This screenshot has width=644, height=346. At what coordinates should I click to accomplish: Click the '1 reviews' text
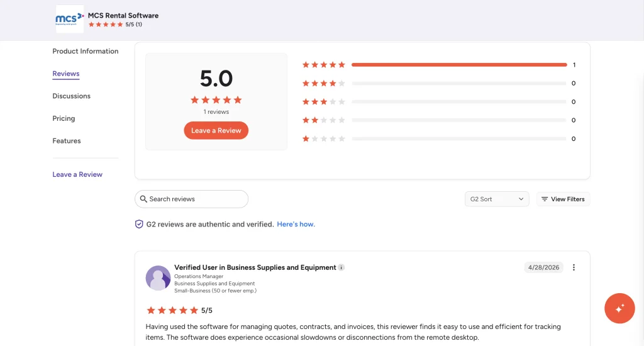click(x=216, y=112)
